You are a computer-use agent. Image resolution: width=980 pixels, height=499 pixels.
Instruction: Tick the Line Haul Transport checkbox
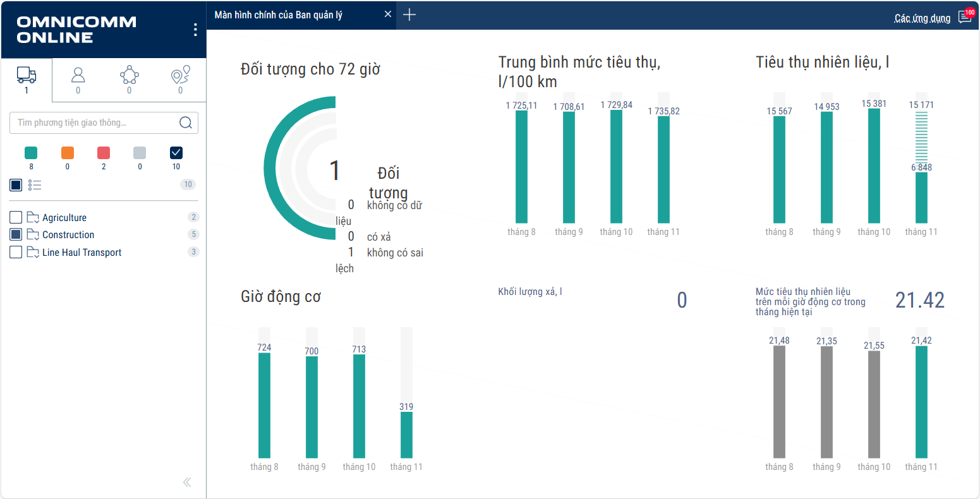point(16,252)
